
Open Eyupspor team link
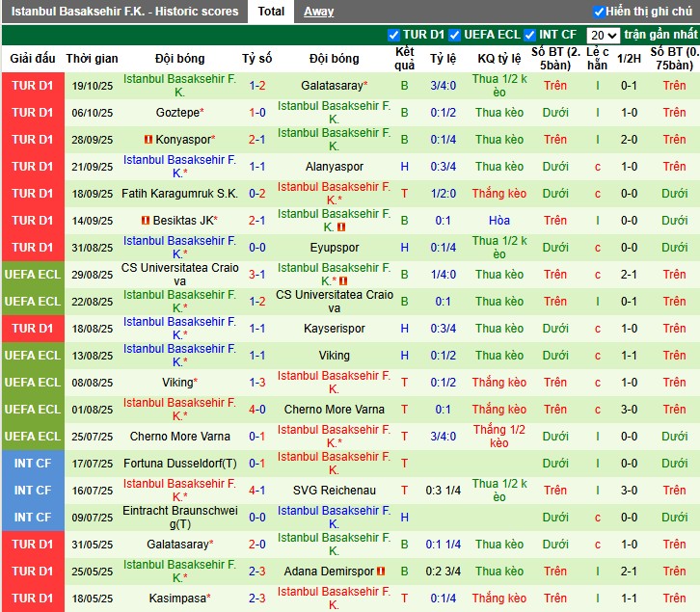point(335,248)
